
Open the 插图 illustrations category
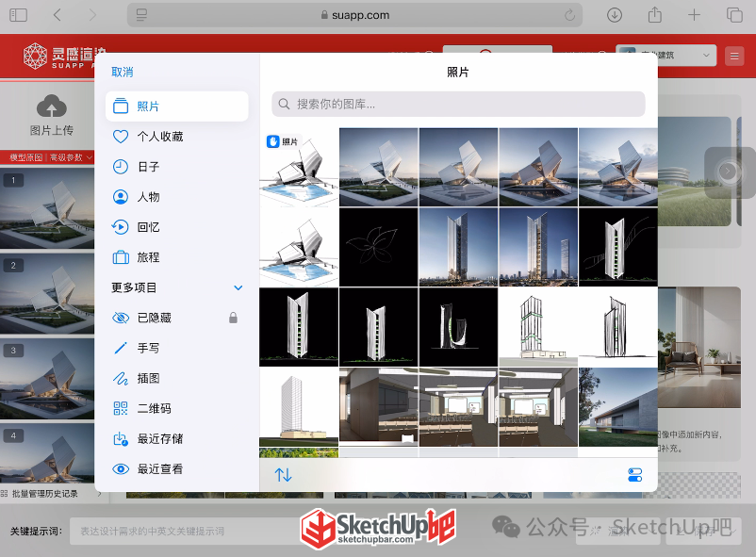tap(177, 379)
